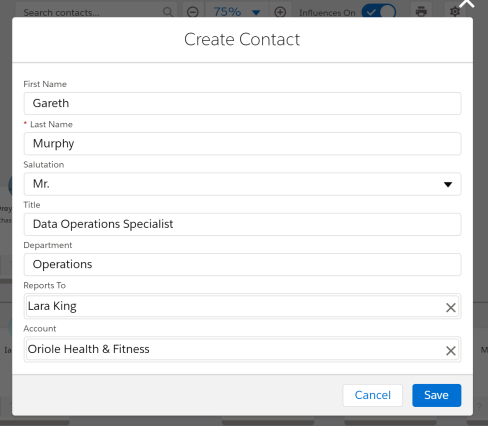Remove the Oriole Health & Fitness account

(451, 350)
